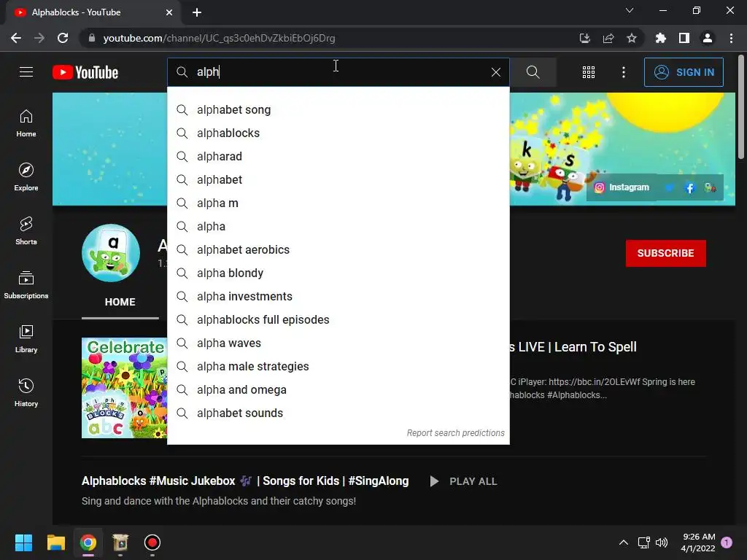
Task: Pick the 'alphabet aerobics' suggestion
Action: [338, 249]
